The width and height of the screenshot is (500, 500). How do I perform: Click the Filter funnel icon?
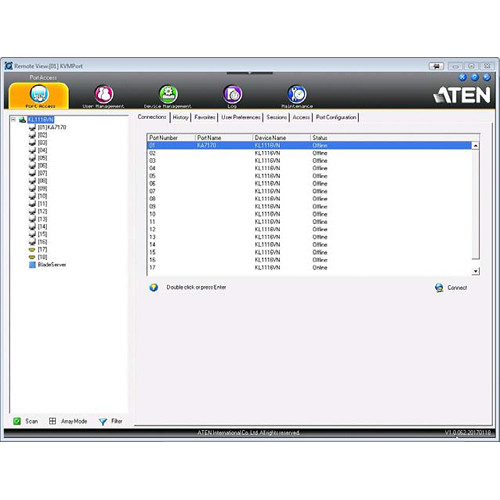click(103, 422)
